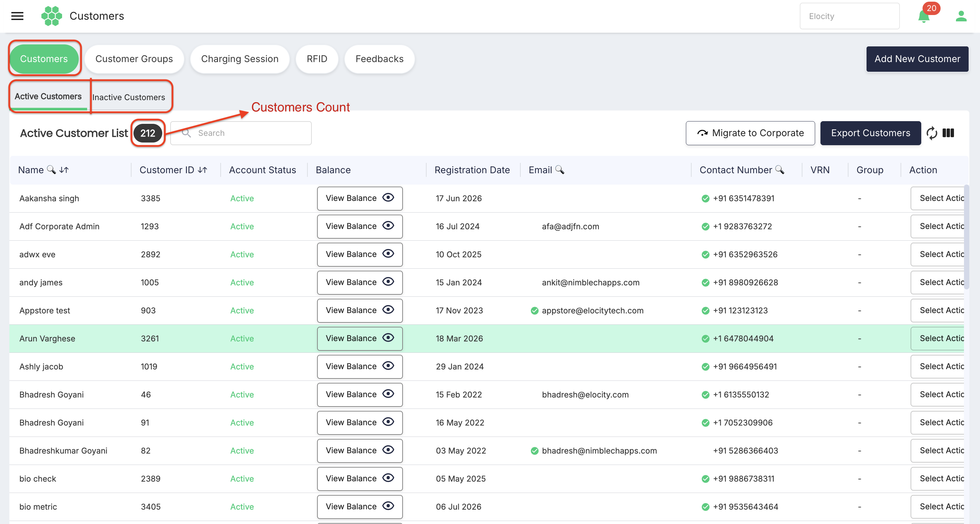Open the hamburger navigation menu

pyautogui.click(x=17, y=16)
